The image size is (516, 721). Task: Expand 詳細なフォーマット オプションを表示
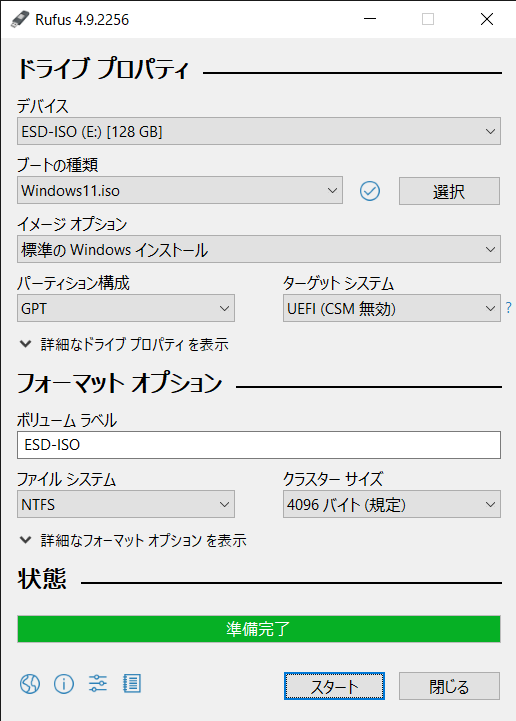click(133, 540)
